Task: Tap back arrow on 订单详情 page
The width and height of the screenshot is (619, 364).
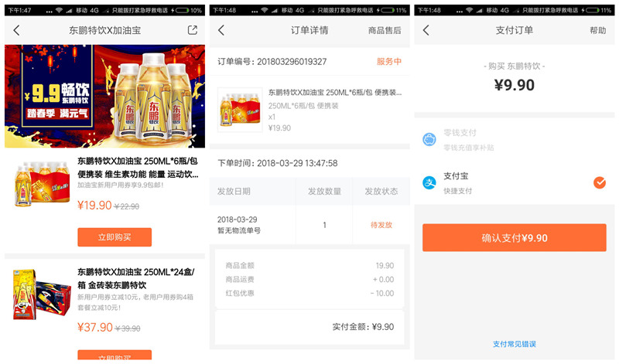Action: (221, 30)
